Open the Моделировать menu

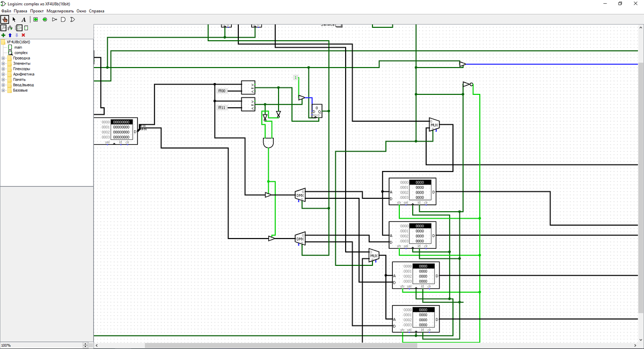pos(60,11)
